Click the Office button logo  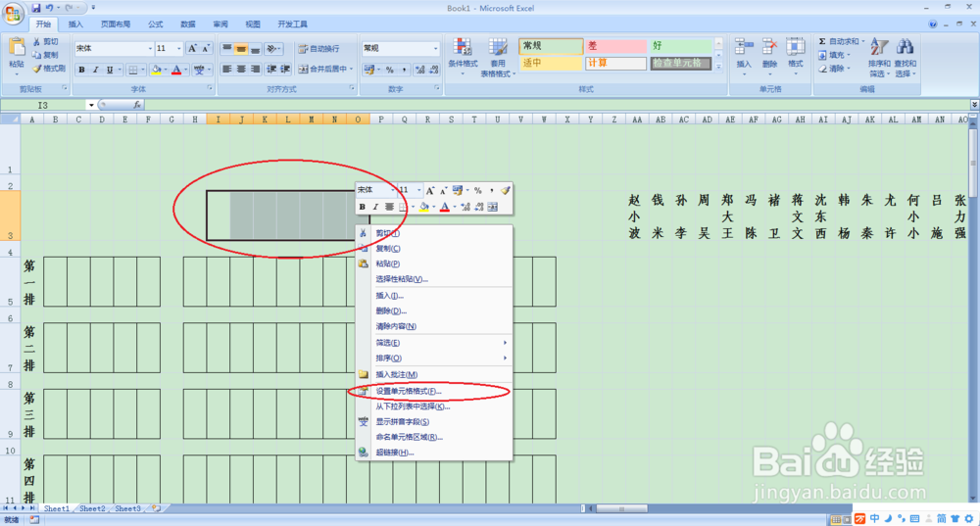pyautogui.click(x=13, y=13)
